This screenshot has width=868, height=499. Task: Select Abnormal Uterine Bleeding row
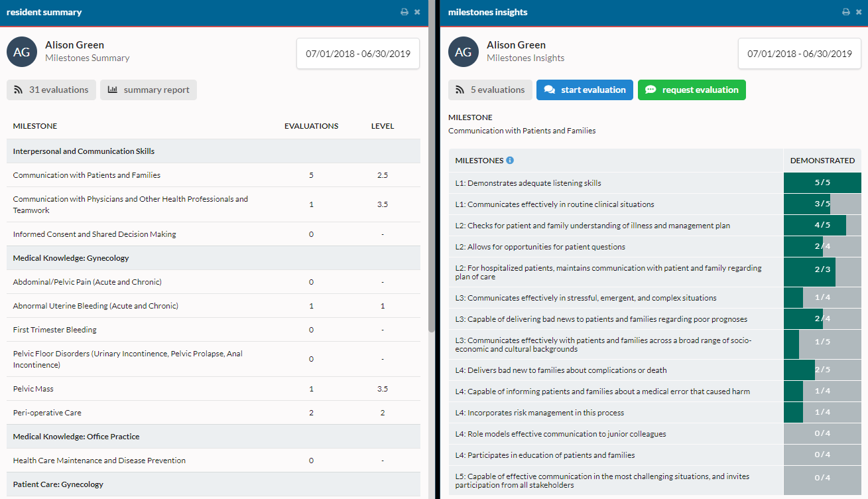click(214, 306)
